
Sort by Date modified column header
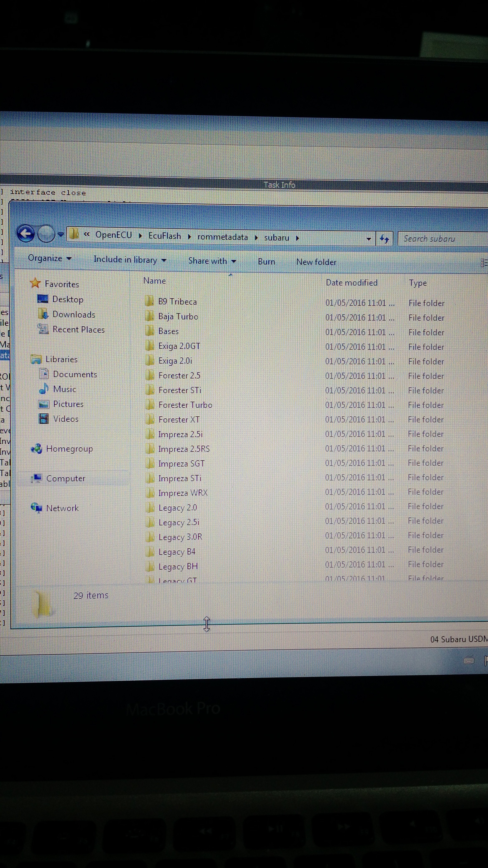tap(352, 283)
